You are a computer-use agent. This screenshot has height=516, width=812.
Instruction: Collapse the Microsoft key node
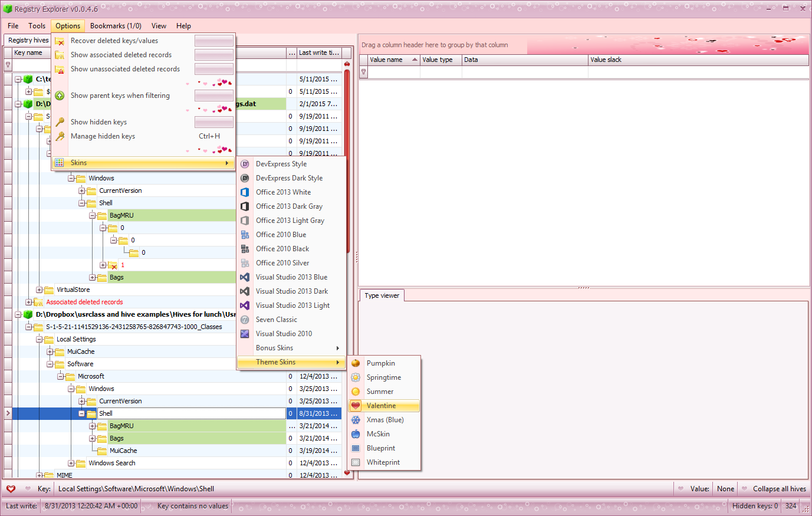60,376
